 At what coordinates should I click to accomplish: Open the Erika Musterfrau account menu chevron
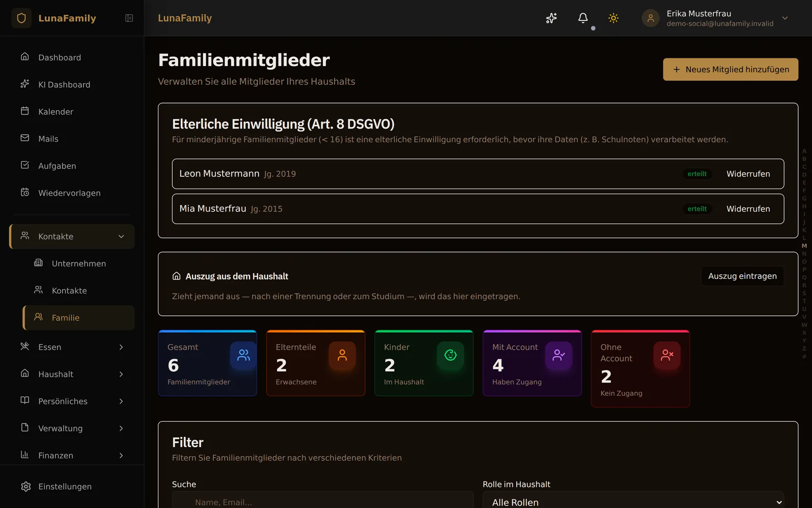coord(785,18)
